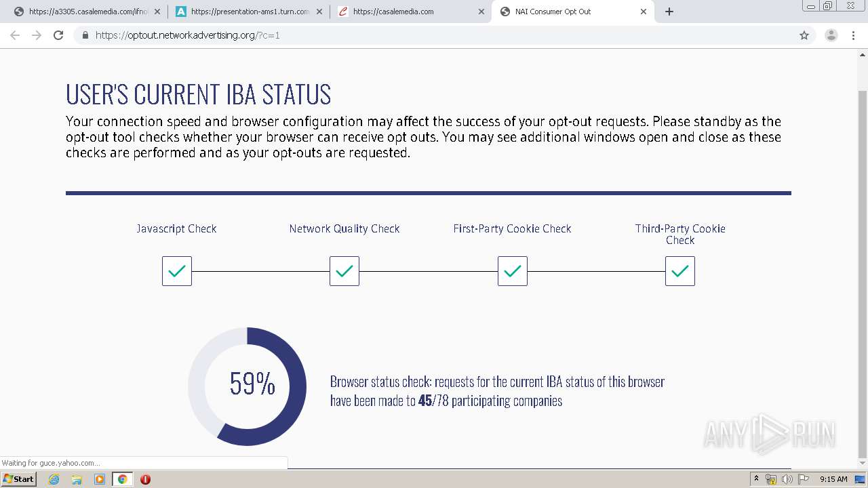Image resolution: width=868 pixels, height=488 pixels.
Task: Close the a3305.casalemedia.com tab
Action: click(x=157, y=12)
